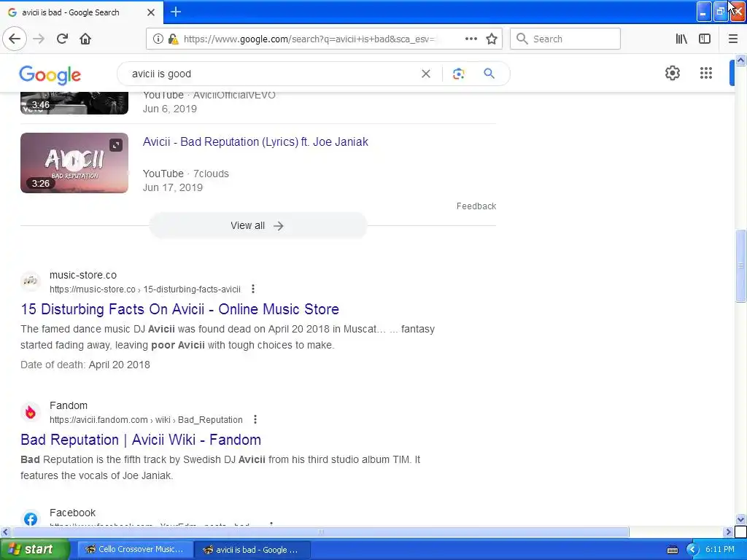This screenshot has width=747, height=560.
Task: Open a new tab with the plus button
Action: (x=175, y=12)
